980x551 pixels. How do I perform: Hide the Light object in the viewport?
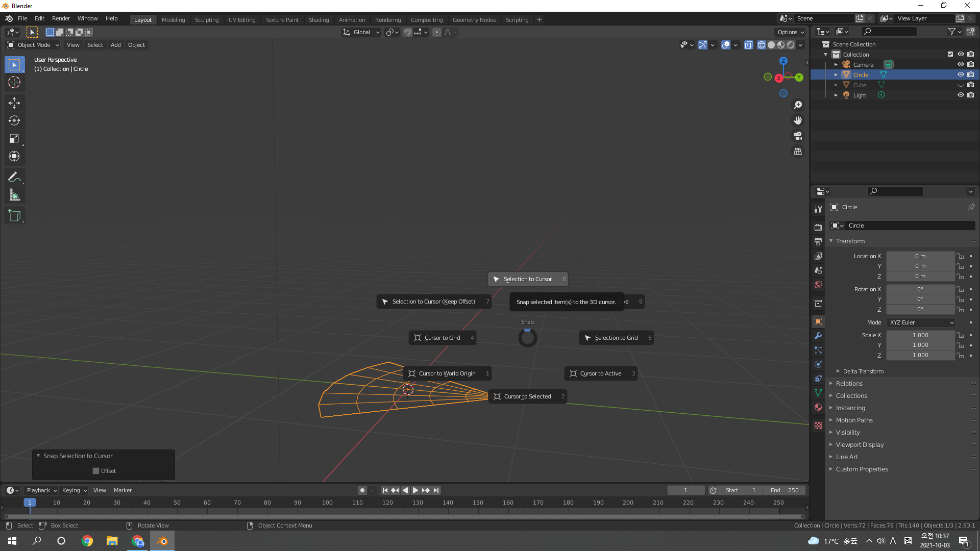tap(961, 95)
